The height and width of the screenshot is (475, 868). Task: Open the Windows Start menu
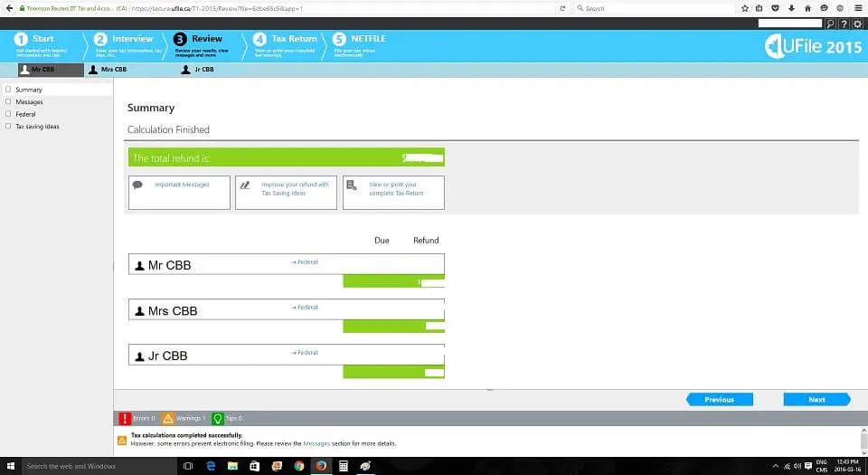(x=10, y=466)
